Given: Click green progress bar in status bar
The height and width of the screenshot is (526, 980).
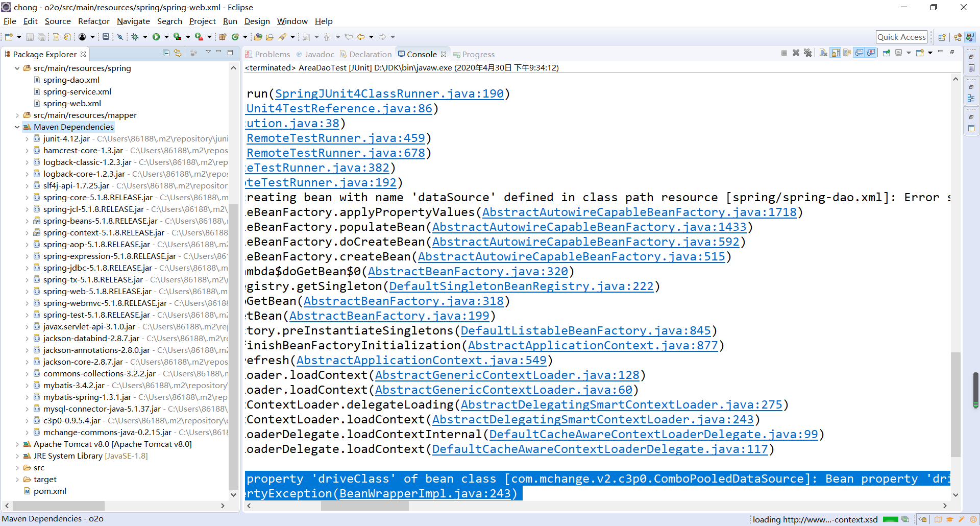Looking at the screenshot, I should click(891, 519).
